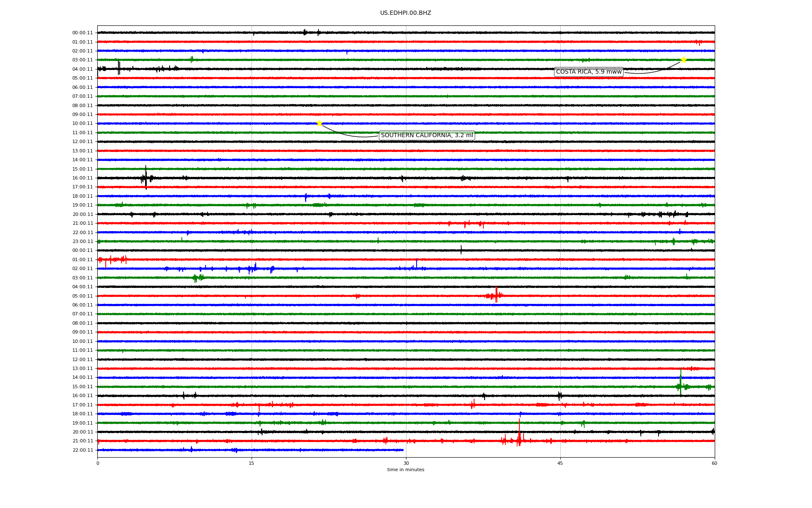This screenshot has height=508, width=812.
Task: Click the black spike at start of upper 04:00:11 trace
Action: 119,68
